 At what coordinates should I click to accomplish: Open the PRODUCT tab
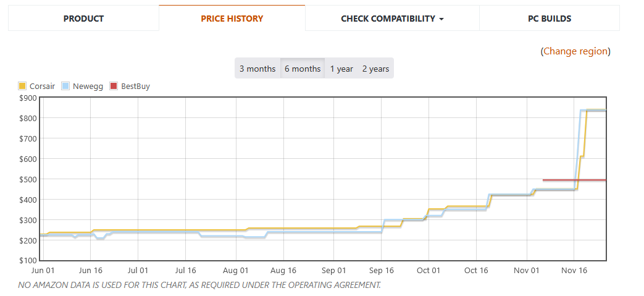click(83, 19)
